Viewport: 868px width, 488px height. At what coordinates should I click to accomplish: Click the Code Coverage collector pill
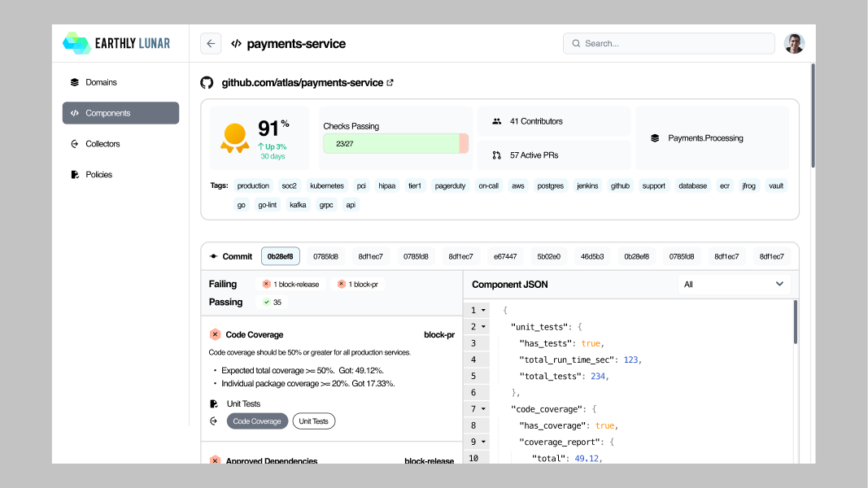[x=257, y=421]
